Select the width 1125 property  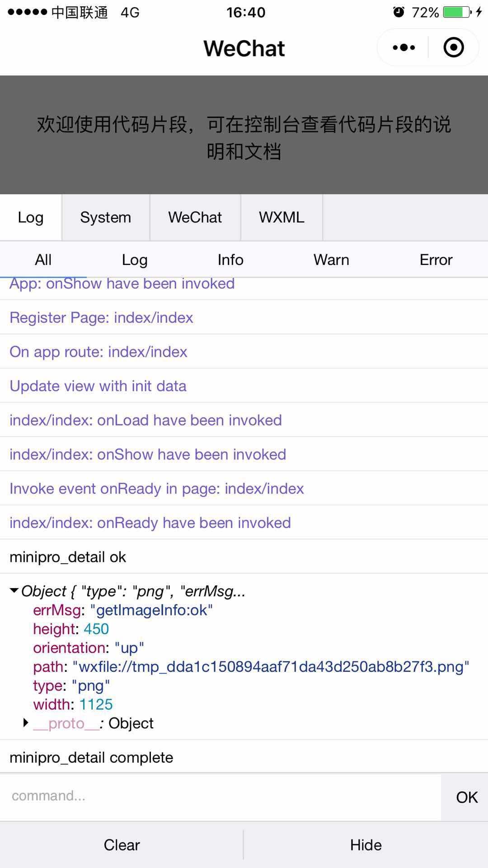coord(73,704)
